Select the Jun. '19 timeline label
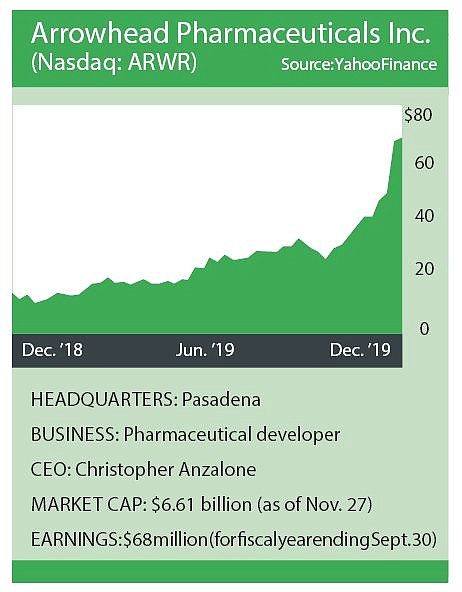The image size is (462, 592). click(x=205, y=350)
